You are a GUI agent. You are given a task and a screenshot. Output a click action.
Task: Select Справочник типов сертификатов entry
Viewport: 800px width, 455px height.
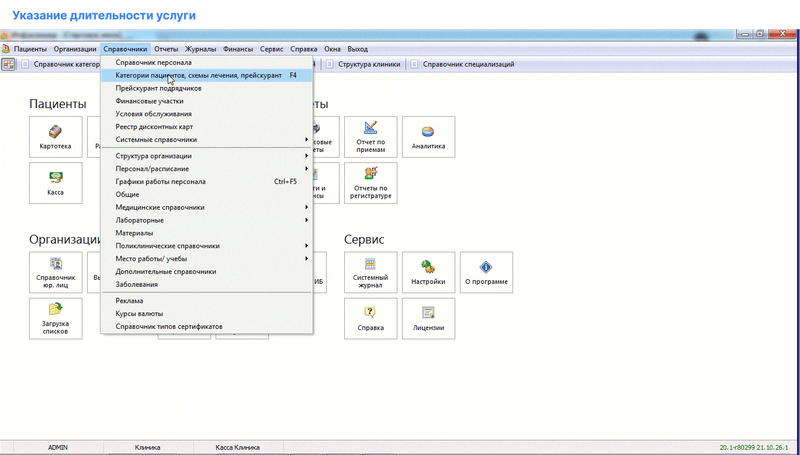(x=207, y=326)
